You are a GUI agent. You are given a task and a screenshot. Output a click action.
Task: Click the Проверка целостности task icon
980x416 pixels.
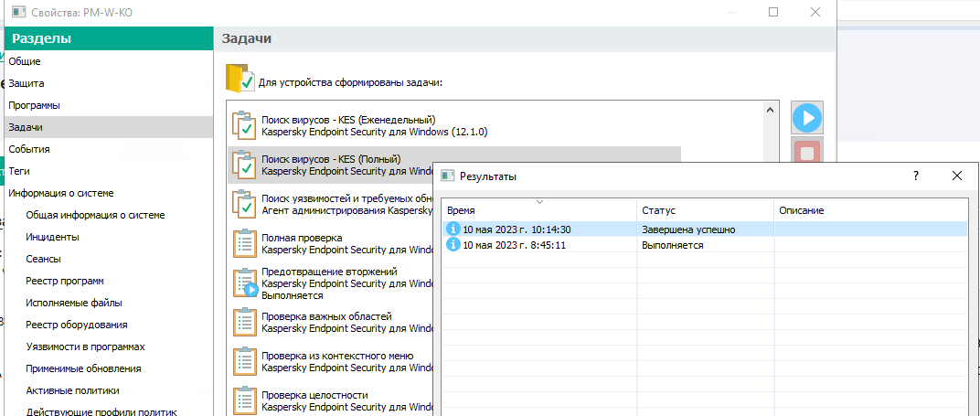click(243, 400)
